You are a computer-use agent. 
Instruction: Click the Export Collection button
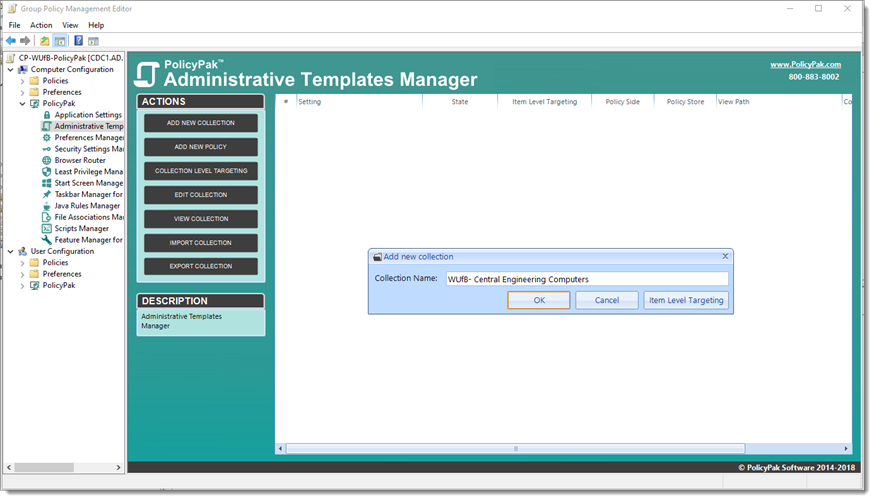(201, 266)
